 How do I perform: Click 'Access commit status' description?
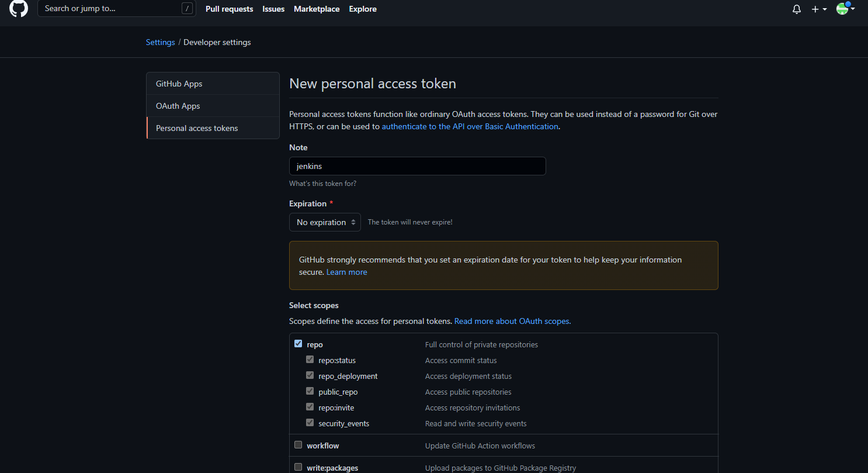461,360
